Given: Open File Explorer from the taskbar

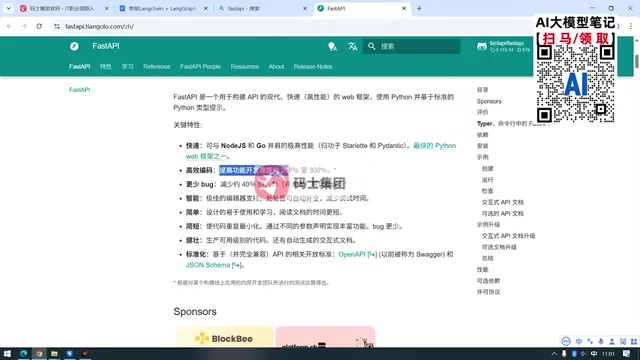Looking at the screenshot, I should click(54, 353).
